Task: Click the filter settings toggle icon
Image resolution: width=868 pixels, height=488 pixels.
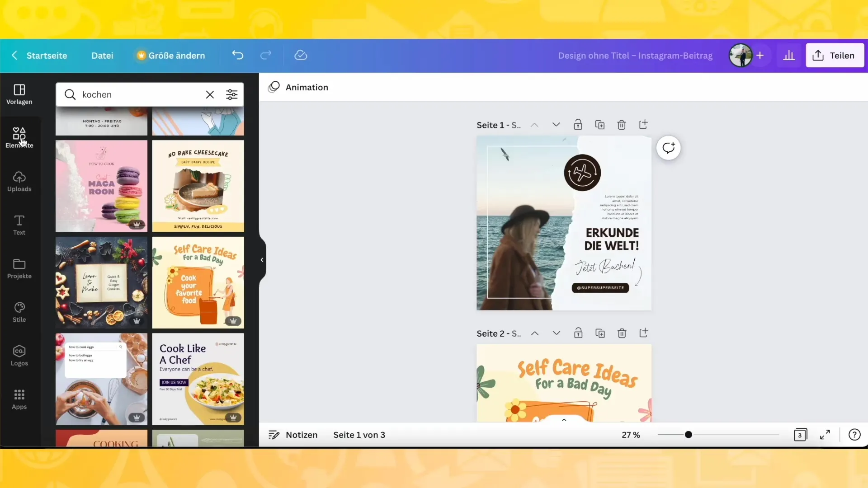Action: 232,94
